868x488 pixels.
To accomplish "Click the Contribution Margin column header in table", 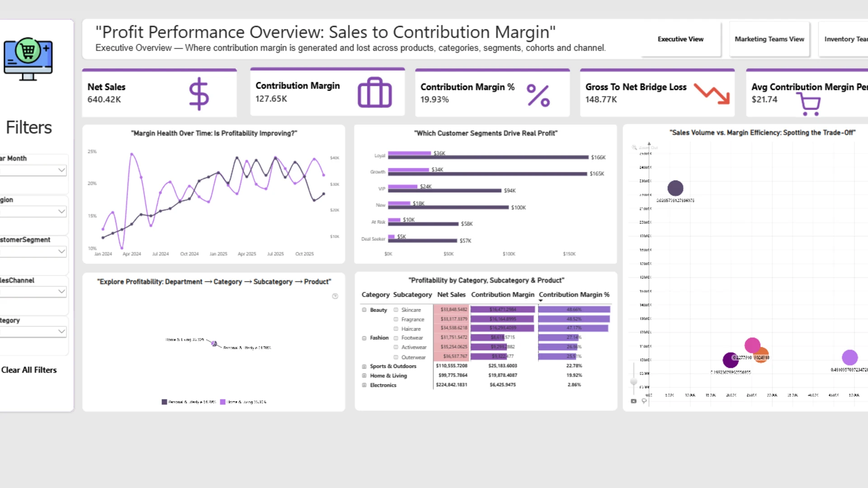I will pyautogui.click(x=502, y=295).
